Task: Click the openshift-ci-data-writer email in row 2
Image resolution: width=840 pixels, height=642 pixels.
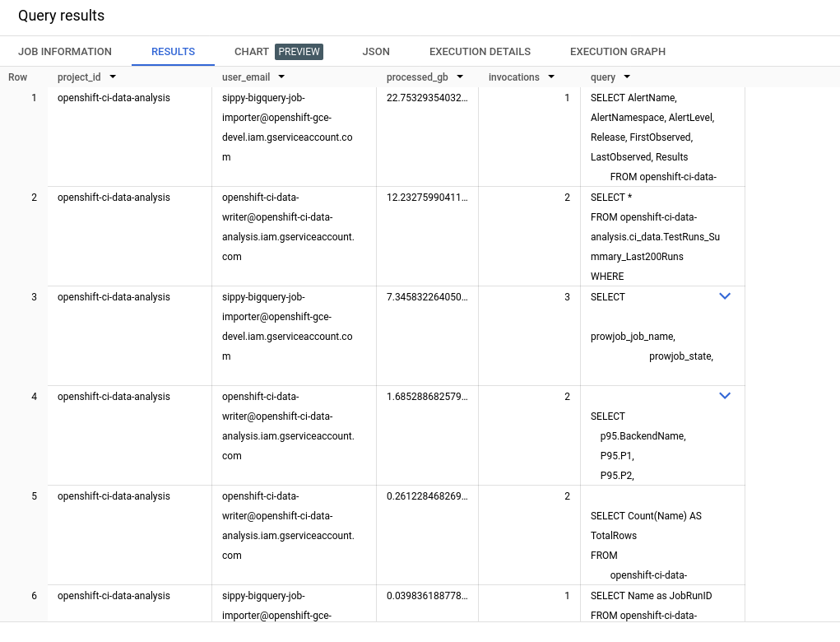Action: pyautogui.click(x=288, y=227)
